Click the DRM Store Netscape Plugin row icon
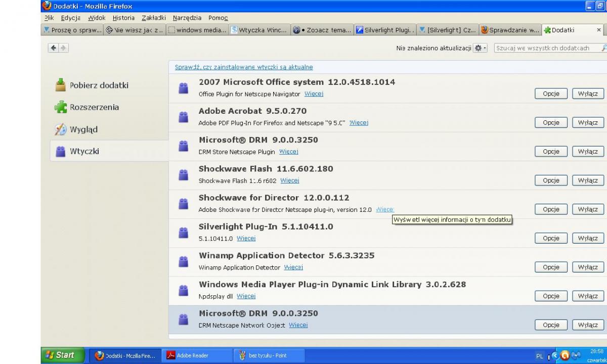 coord(183,146)
